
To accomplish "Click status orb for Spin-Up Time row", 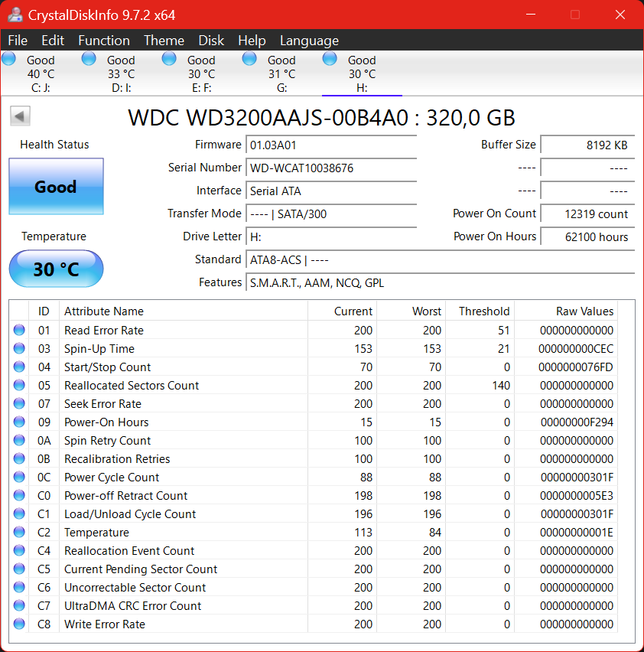I will tap(19, 348).
